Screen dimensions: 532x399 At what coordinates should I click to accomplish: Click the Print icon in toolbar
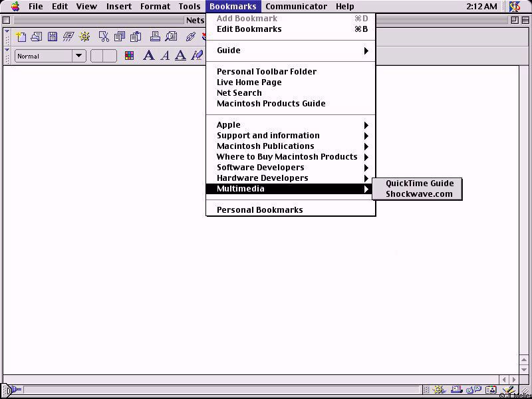point(154,37)
